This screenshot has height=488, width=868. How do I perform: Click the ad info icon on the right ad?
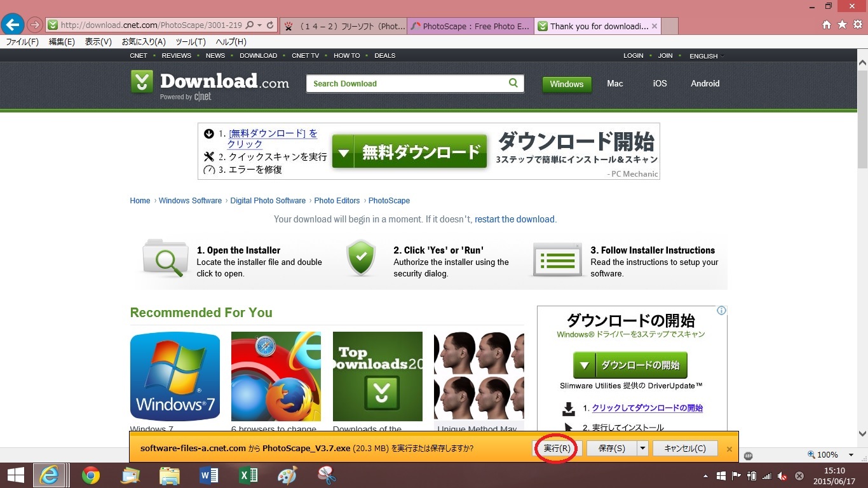(721, 311)
